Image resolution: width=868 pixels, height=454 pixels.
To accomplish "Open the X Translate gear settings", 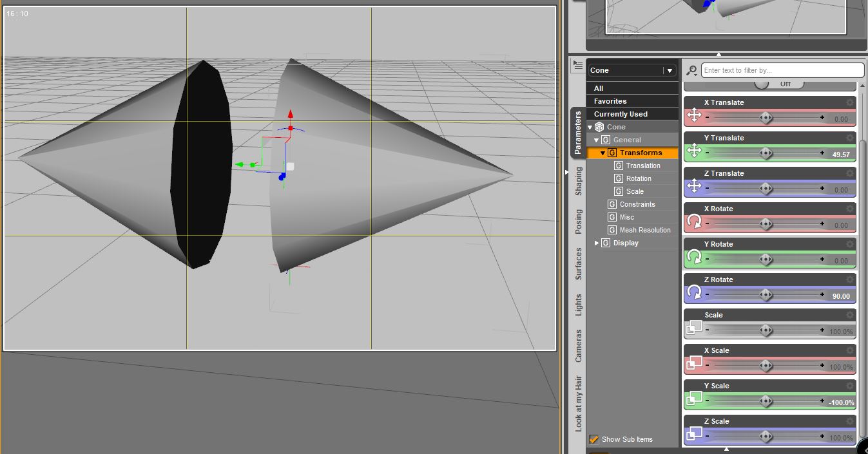I will 850,102.
